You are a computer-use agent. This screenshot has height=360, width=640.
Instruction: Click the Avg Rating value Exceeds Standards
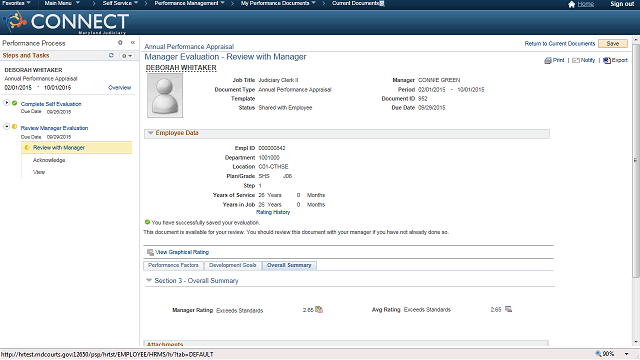(x=427, y=310)
